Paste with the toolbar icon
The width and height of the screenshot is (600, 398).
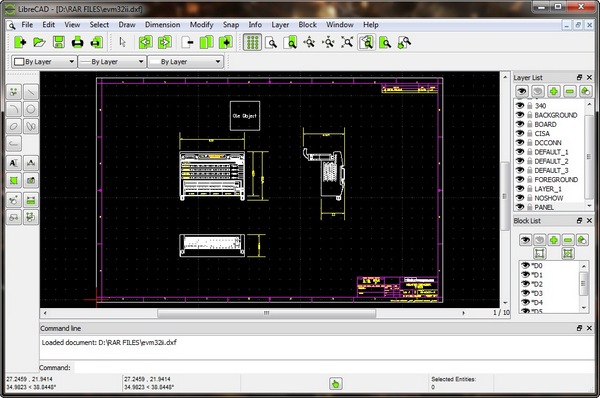[226, 42]
